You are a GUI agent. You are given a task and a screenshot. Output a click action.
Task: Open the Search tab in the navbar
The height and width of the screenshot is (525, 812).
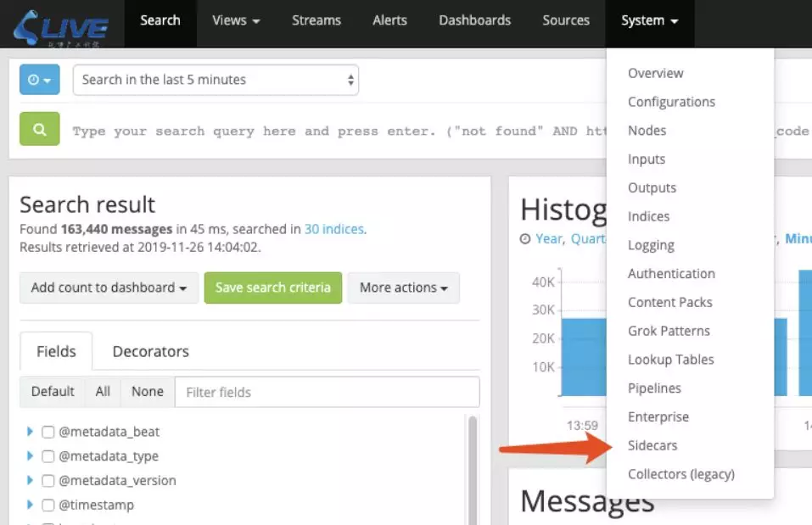160,20
